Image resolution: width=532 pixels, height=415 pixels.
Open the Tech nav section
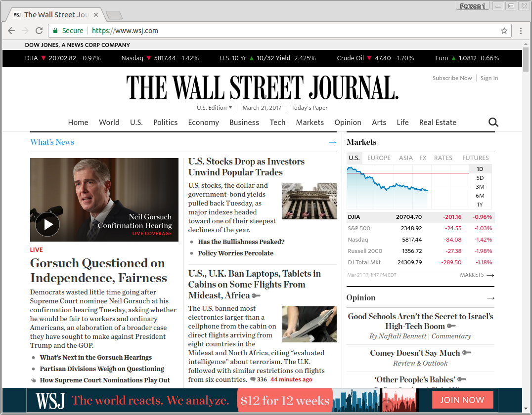[x=277, y=123]
